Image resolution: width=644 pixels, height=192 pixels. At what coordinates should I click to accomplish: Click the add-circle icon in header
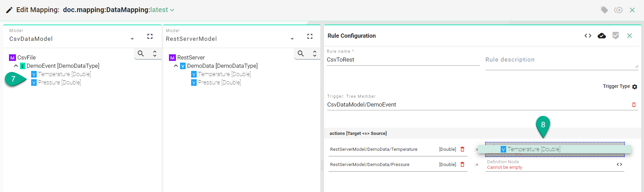pyautogui.click(x=618, y=10)
